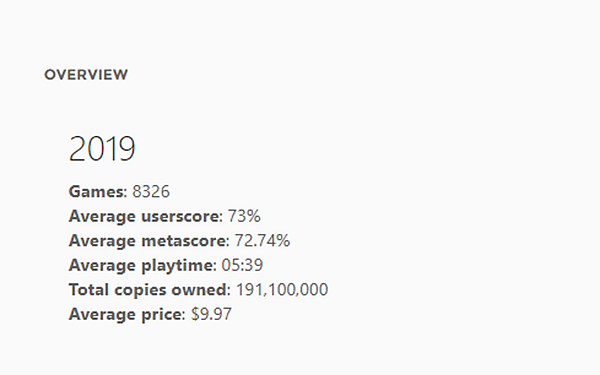Click the bold word copies

140,290
